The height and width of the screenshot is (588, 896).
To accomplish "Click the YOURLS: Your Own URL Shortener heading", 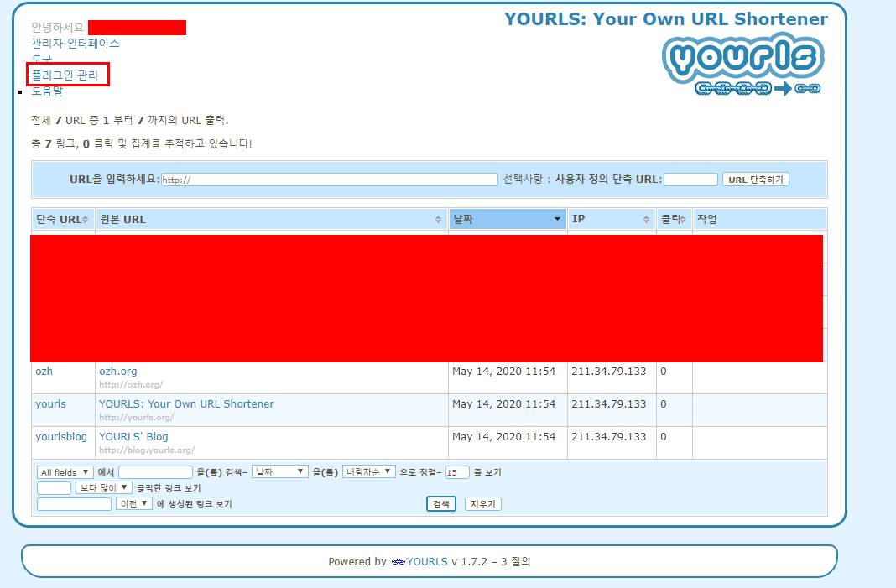I will coord(666,18).
